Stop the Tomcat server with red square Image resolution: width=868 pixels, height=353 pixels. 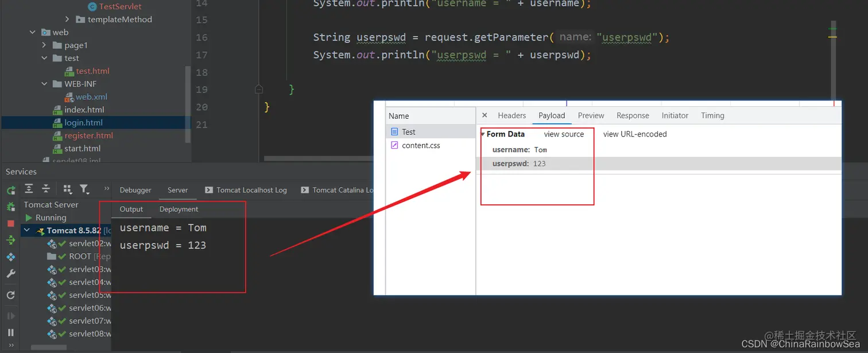pos(10,223)
